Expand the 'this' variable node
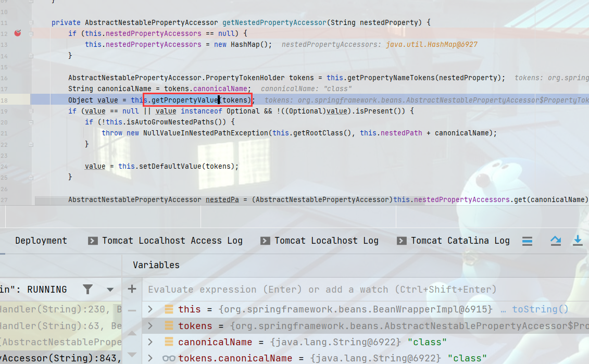The image size is (589, 364). point(150,309)
